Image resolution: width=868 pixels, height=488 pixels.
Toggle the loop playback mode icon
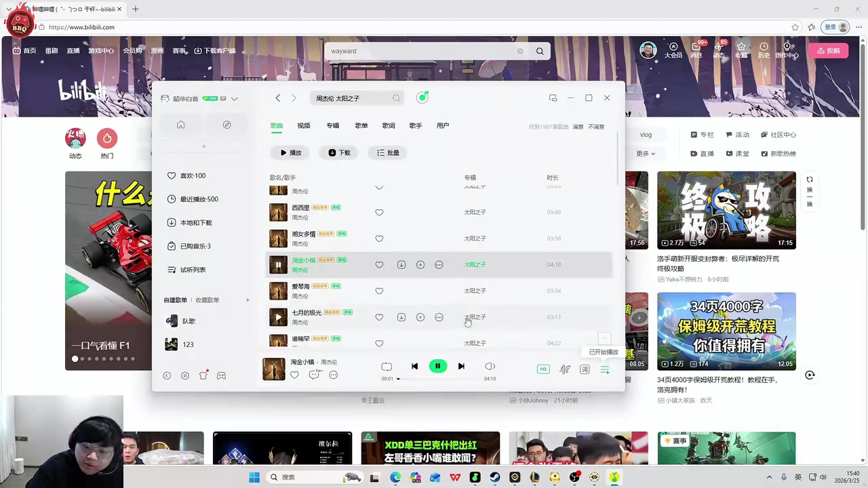click(387, 366)
